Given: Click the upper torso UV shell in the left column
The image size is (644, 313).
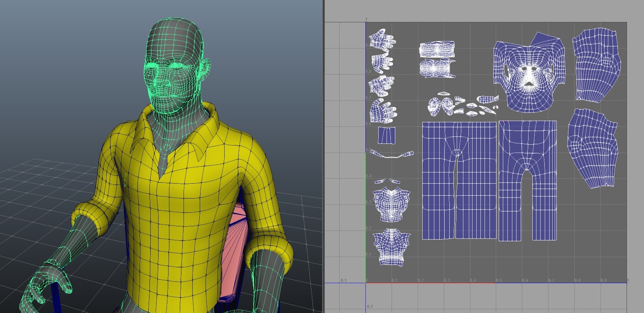Looking at the screenshot, I should (x=392, y=204).
